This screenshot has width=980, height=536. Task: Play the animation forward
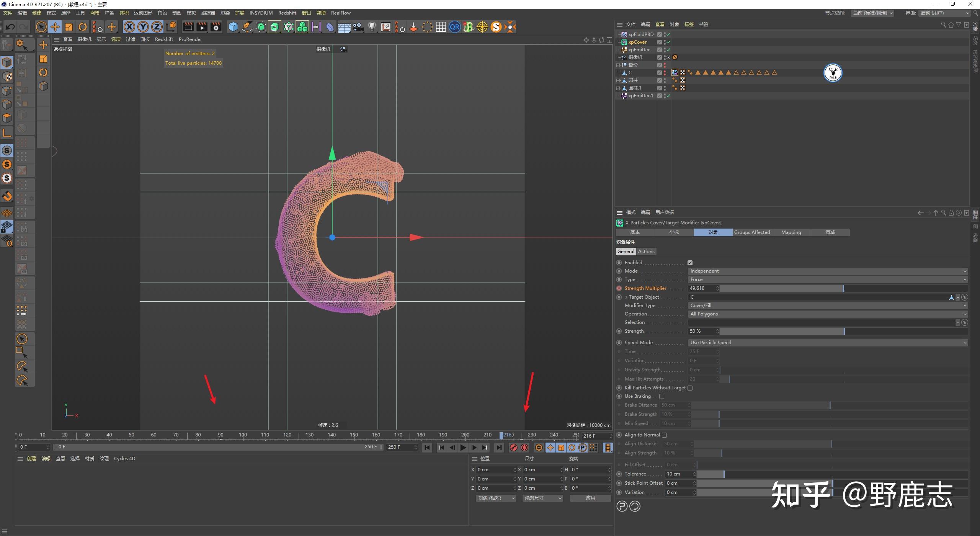click(463, 447)
